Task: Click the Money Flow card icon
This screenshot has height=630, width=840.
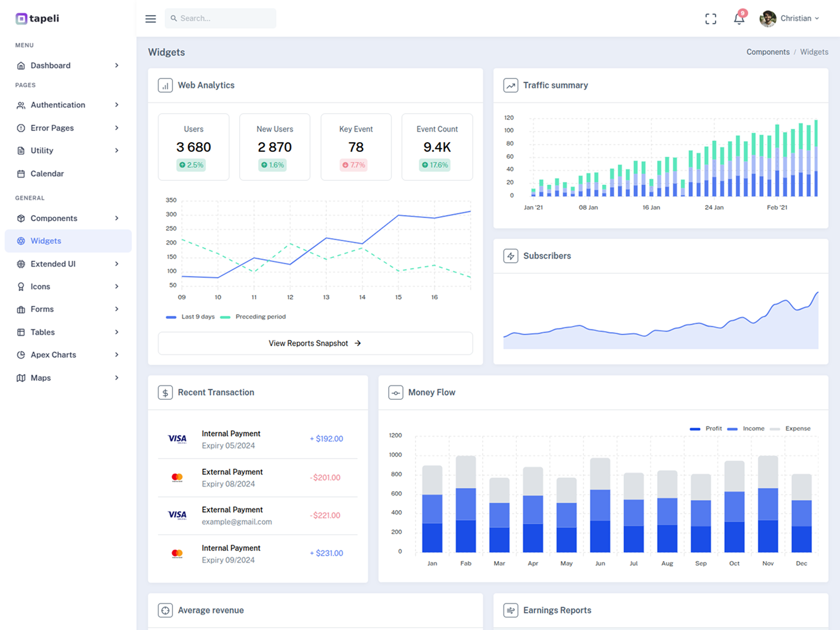Action: pyautogui.click(x=396, y=393)
